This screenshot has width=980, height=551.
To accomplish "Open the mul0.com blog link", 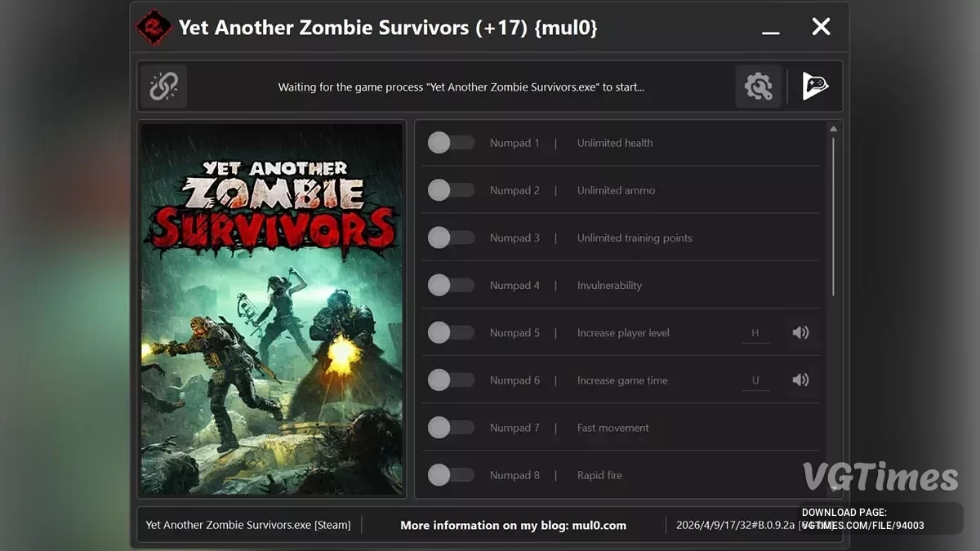I will 513,525.
